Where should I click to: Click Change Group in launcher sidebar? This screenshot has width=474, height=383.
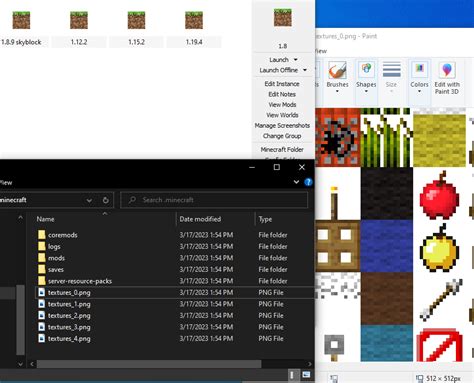pyautogui.click(x=282, y=136)
